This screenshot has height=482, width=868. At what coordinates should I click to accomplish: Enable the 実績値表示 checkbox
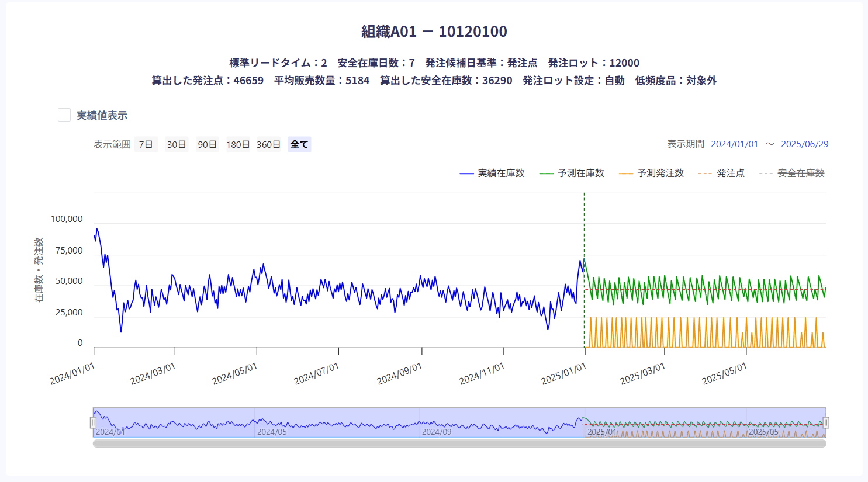pos(64,115)
